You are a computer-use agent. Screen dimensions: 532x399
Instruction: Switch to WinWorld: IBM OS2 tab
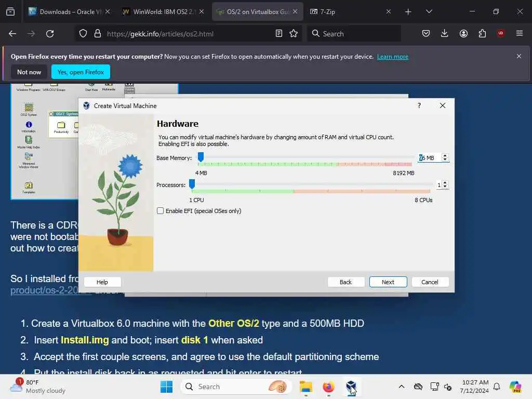click(164, 12)
